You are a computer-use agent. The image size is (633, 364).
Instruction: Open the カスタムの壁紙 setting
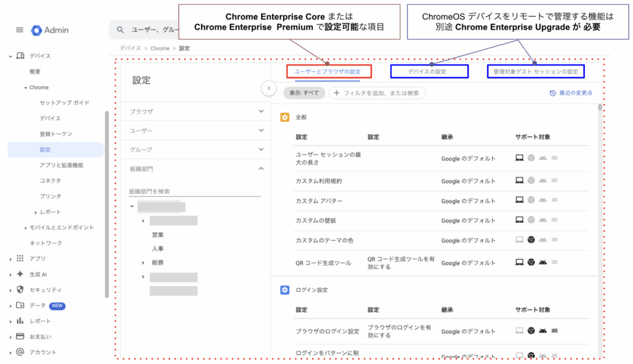316,221
